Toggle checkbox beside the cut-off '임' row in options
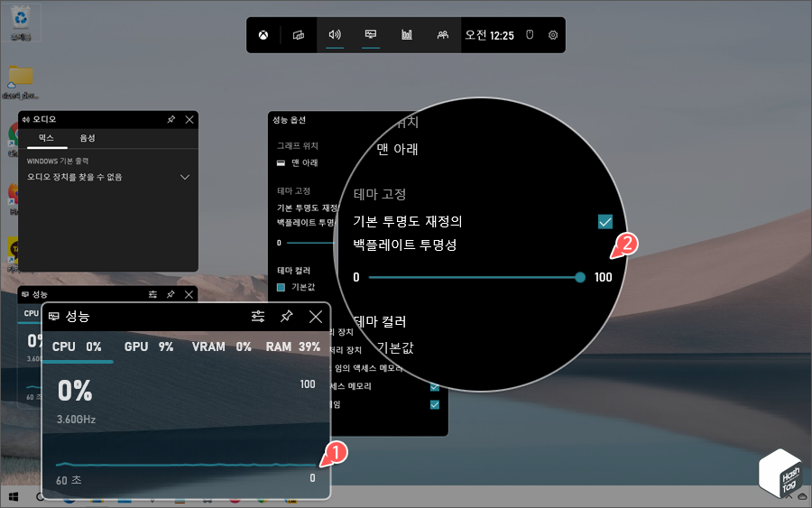Image resolution: width=812 pixels, height=508 pixels. coord(435,404)
